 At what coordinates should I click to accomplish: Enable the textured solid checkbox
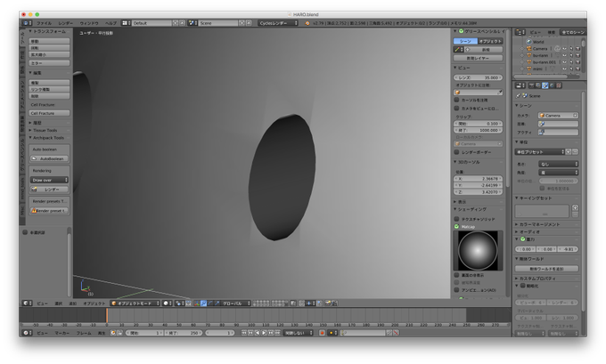click(456, 219)
